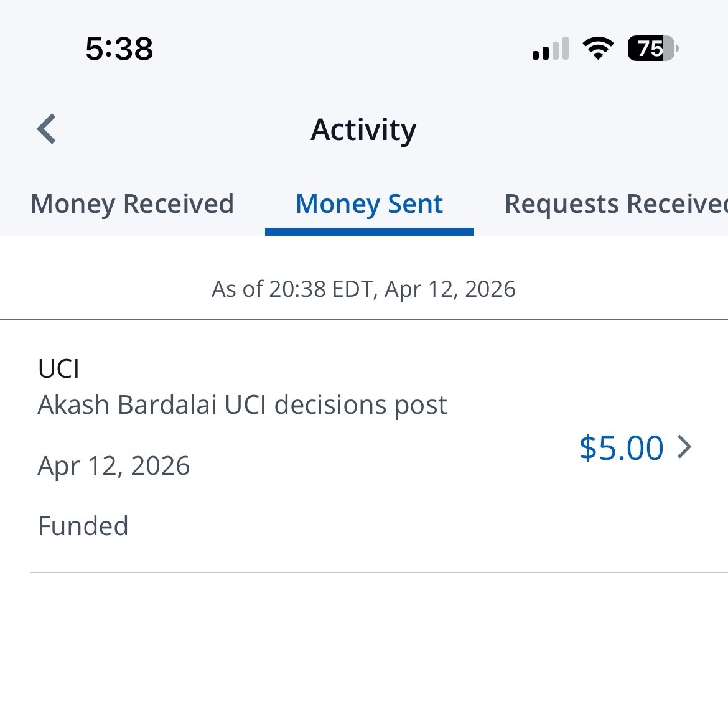Viewport: 728px width, 728px height.
Task: Tap the As of 20:38 EDT timestamp
Action: coord(363,289)
